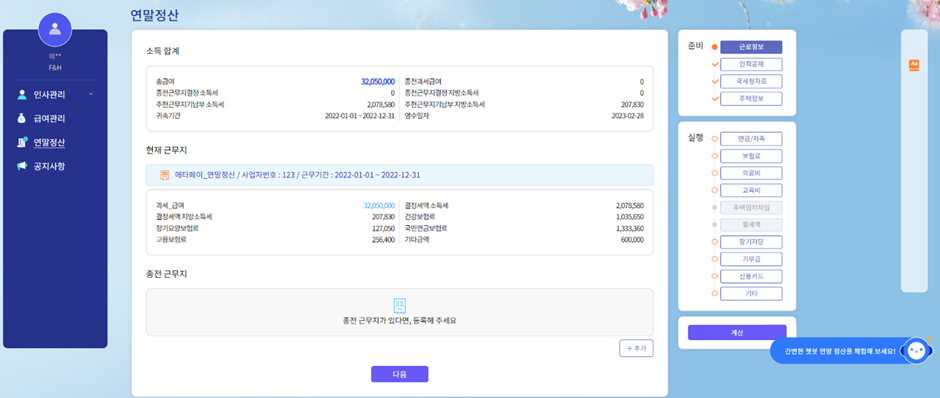Go to the 기타 step
The image size is (940, 398).
(x=751, y=294)
